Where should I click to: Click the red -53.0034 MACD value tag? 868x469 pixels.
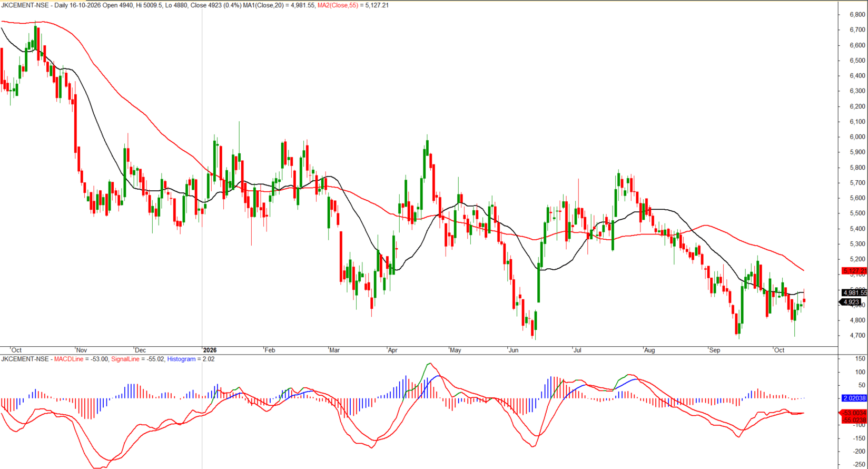(x=853, y=413)
